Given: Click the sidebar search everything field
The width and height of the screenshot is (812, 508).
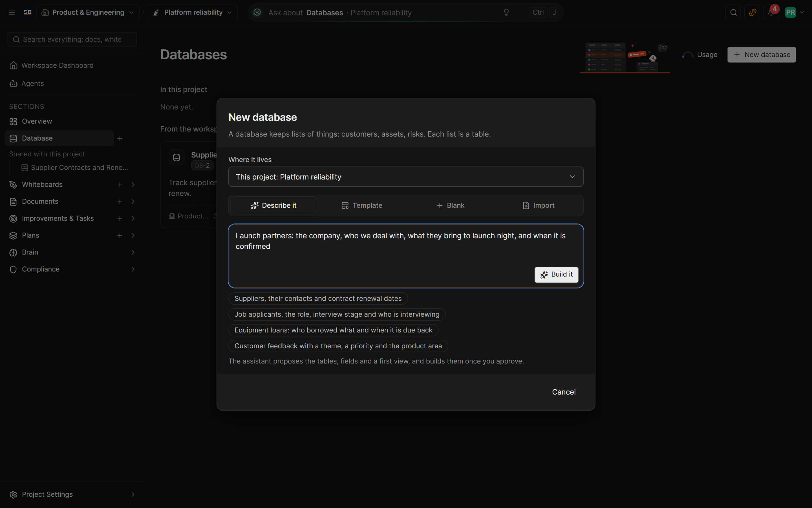Looking at the screenshot, I should tap(72, 40).
